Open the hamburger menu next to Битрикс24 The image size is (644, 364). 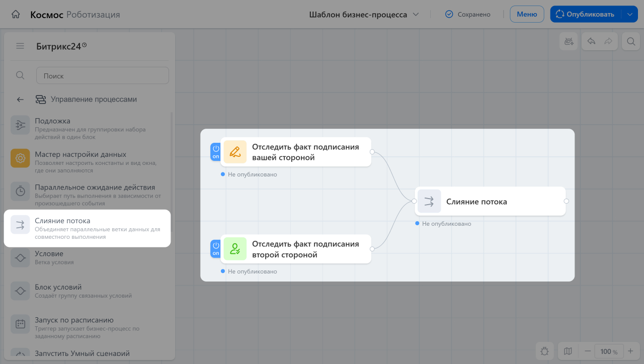click(20, 46)
